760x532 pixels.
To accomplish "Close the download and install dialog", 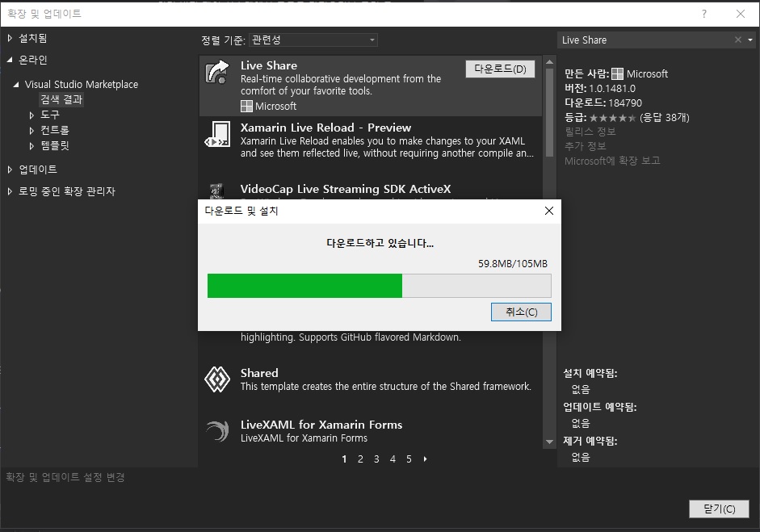I will [x=548, y=211].
